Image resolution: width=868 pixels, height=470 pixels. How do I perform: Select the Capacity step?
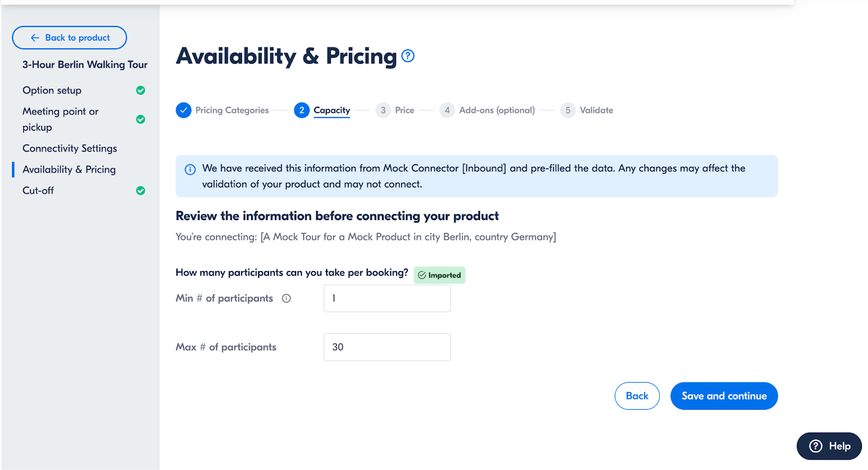(322, 110)
